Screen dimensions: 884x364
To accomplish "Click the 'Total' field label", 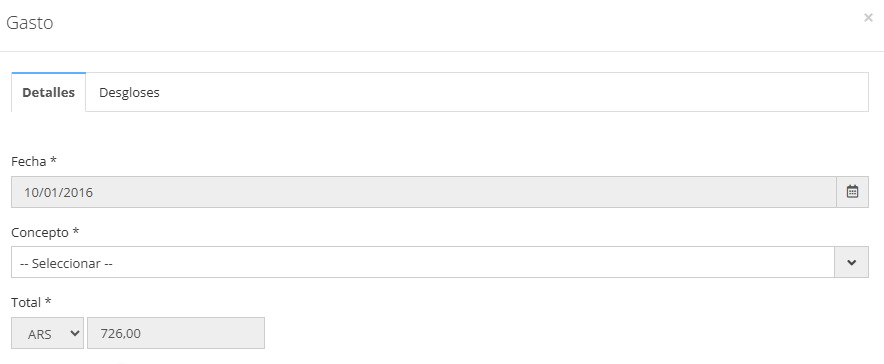I will (x=26, y=302).
